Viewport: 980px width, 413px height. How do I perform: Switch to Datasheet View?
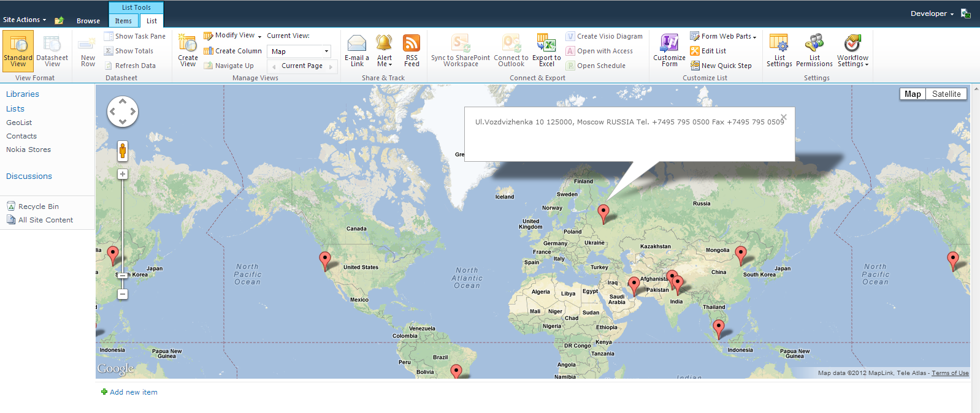52,51
